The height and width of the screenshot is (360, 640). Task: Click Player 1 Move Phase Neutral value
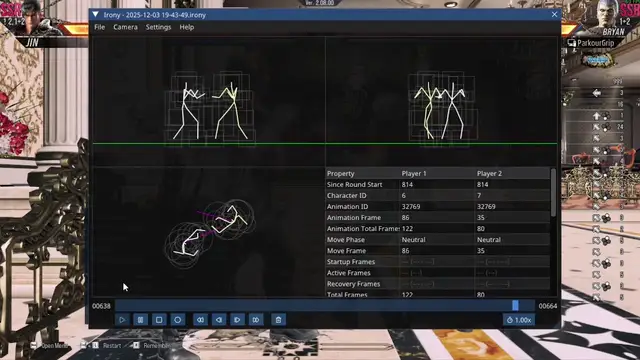[413, 240]
